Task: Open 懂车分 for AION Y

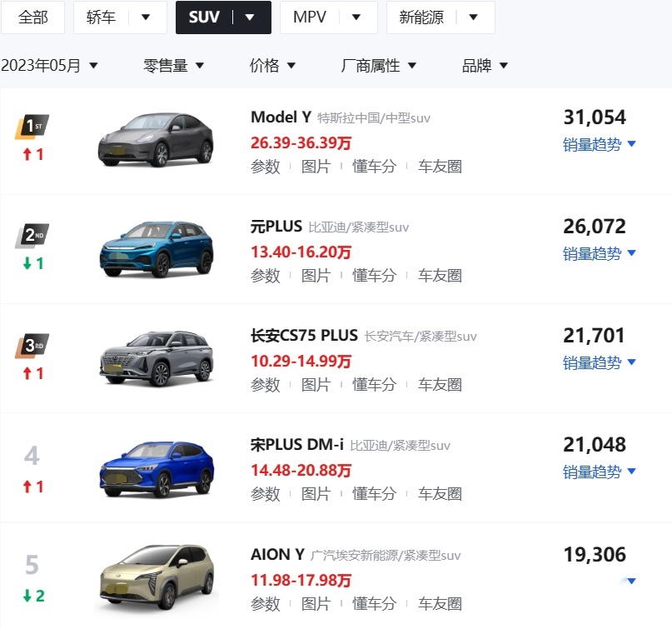Action: pyautogui.click(x=374, y=604)
